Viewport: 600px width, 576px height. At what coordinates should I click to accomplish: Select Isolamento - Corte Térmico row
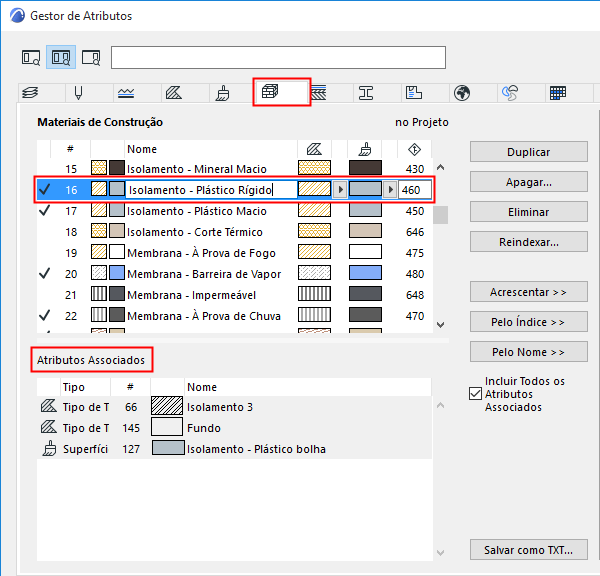coord(235,232)
